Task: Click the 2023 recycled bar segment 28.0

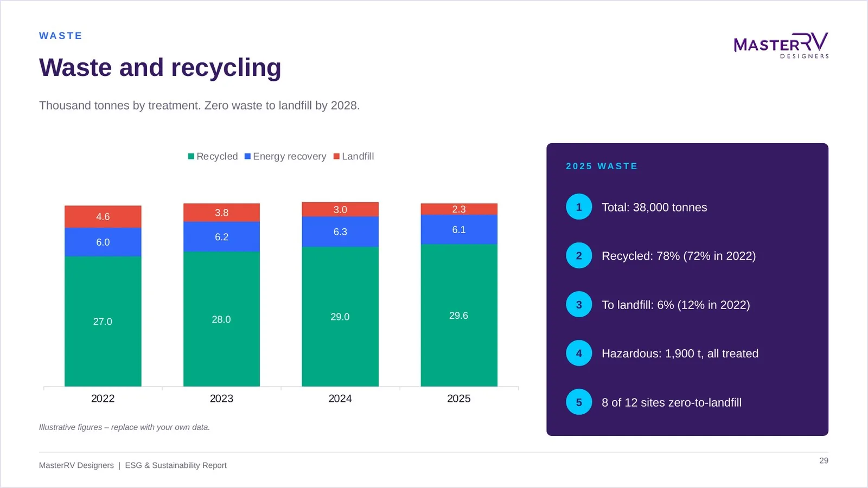Action: click(x=221, y=319)
